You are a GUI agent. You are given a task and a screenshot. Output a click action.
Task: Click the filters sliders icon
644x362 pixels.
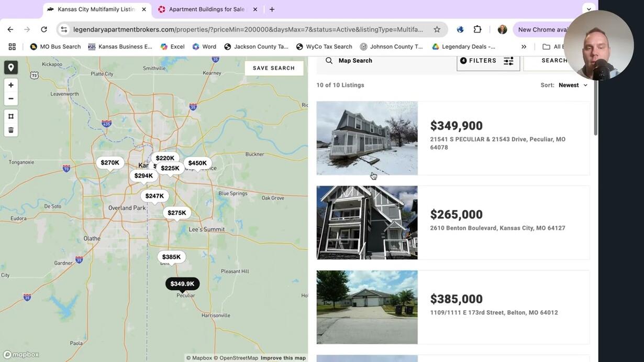click(508, 61)
